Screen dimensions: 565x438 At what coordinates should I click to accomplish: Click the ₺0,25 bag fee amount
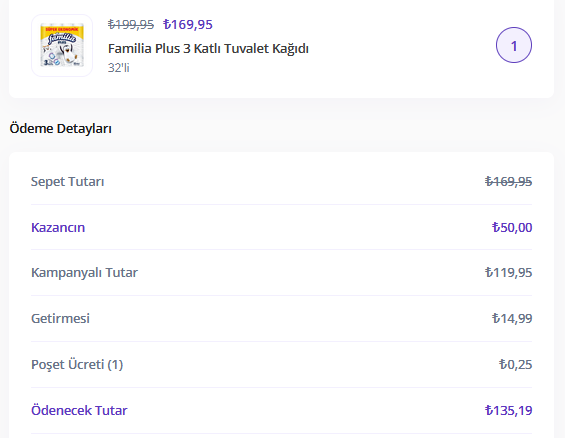pyautogui.click(x=516, y=365)
